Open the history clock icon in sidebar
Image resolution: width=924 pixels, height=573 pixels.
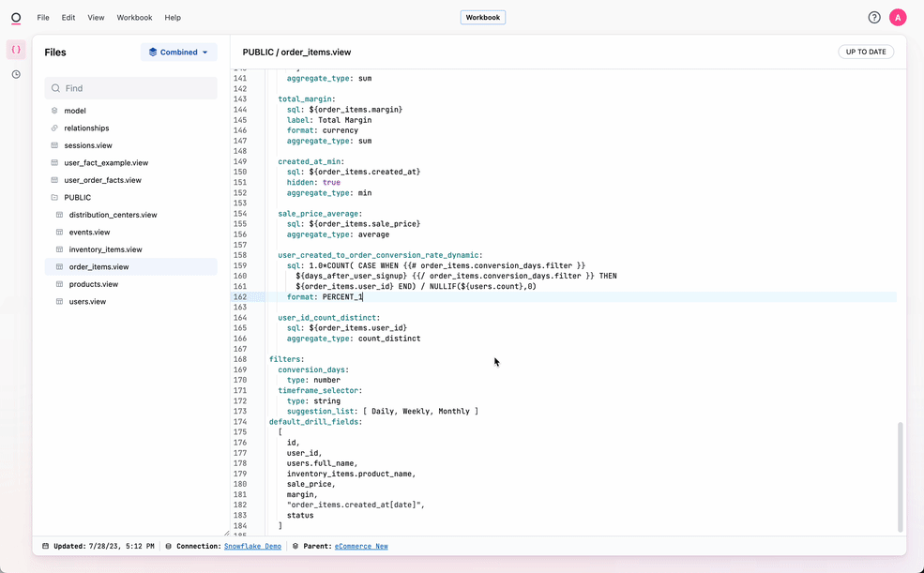click(16, 74)
